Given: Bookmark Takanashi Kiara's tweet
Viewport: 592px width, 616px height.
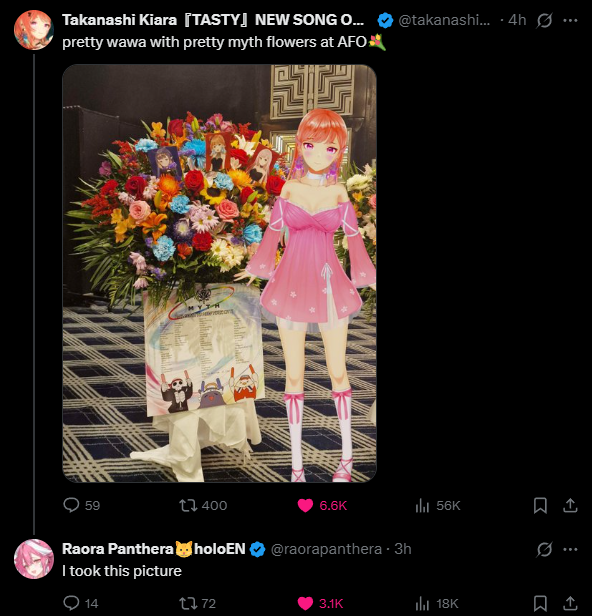Looking at the screenshot, I should pyautogui.click(x=540, y=506).
